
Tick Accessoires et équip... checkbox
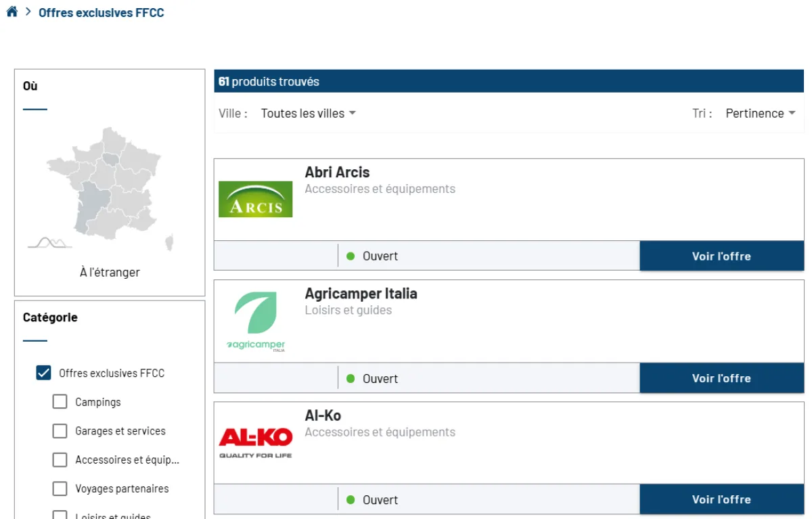[60, 460]
